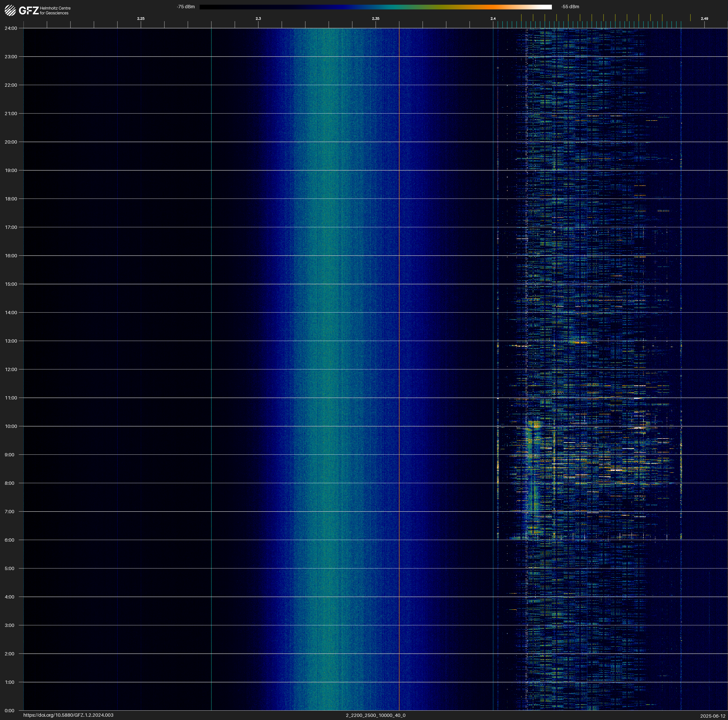
Task: Click the GFZ striped globe logo
Action: pyautogui.click(x=10, y=10)
